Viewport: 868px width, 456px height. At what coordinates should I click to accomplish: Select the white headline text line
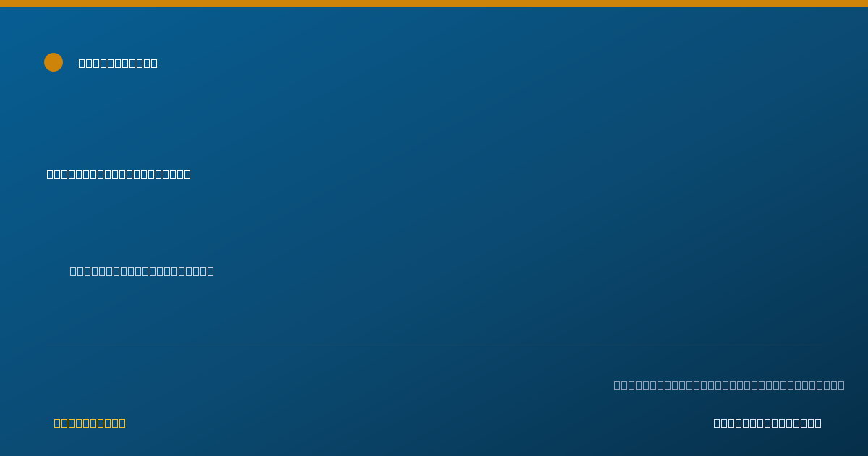point(119,174)
